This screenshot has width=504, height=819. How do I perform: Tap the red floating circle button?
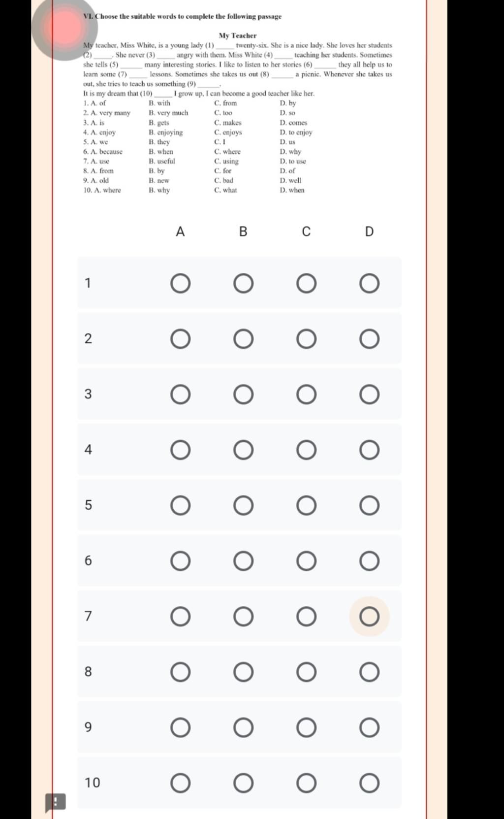coord(64,28)
